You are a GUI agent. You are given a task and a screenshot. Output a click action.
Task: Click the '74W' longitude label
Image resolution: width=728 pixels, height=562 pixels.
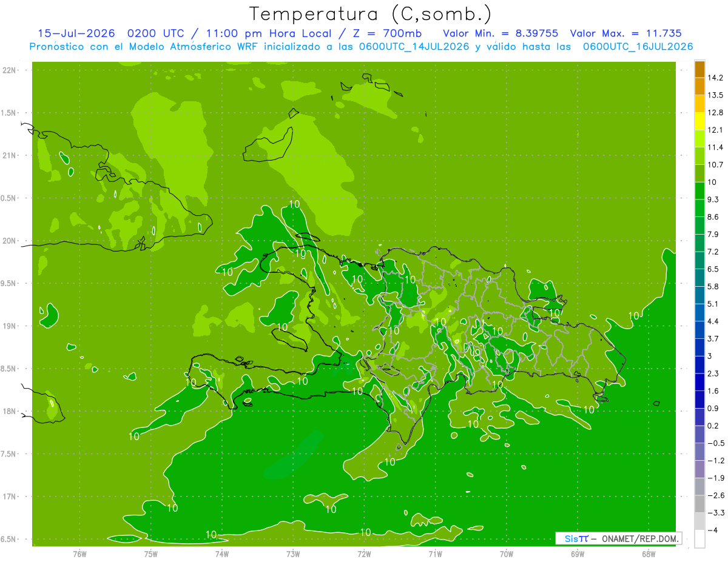point(222,554)
